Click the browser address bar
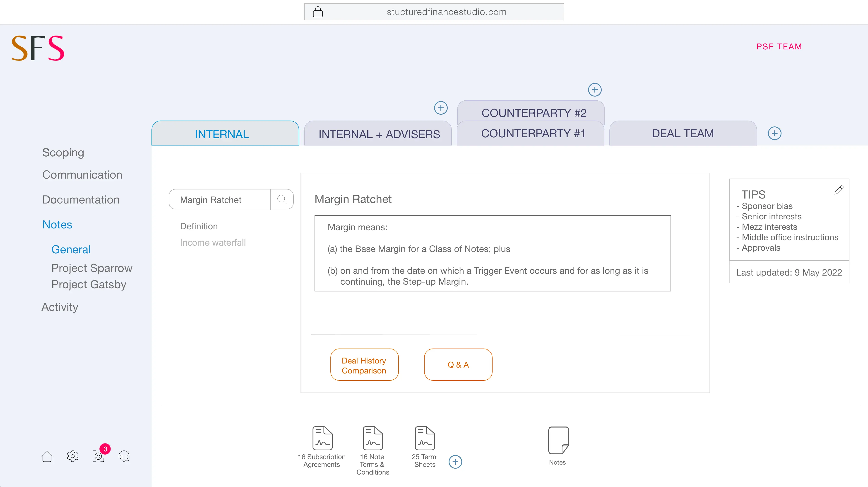 (x=434, y=12)
